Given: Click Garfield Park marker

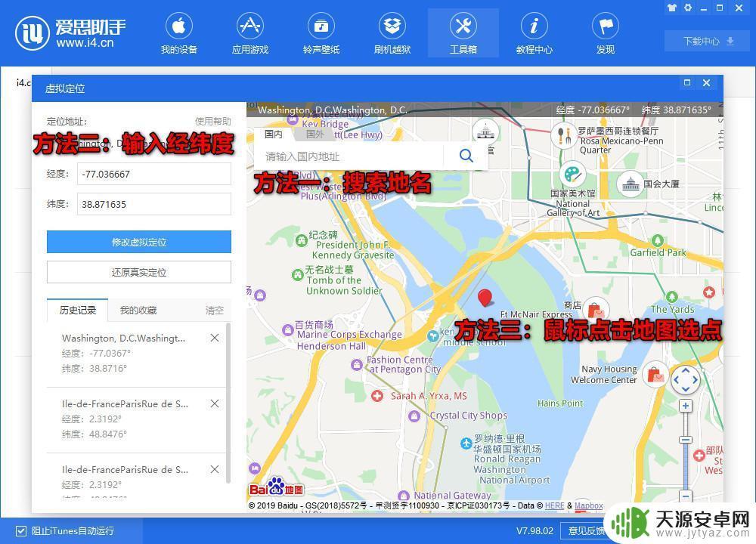Looking at the screenshot, I should (x=658, y=240).
